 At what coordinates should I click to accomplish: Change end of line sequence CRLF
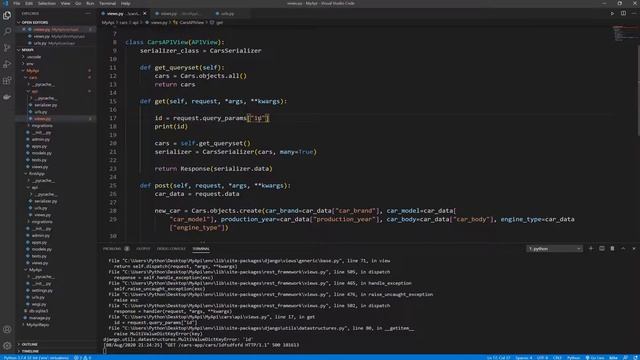(x=557, y=358)
